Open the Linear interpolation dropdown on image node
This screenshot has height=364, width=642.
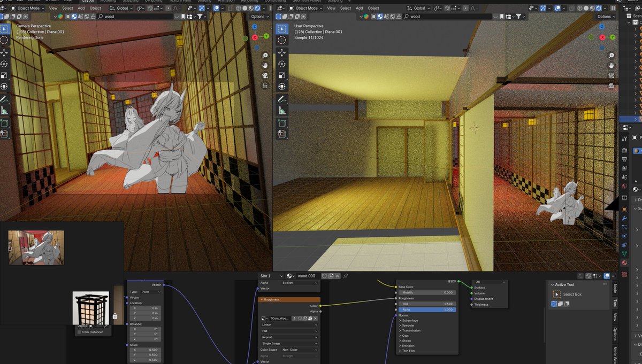pyautogui.click(x=289, y=324)
